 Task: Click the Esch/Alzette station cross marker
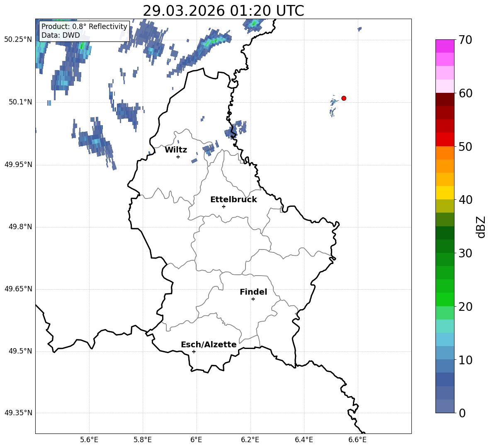[x=194, y=351]
